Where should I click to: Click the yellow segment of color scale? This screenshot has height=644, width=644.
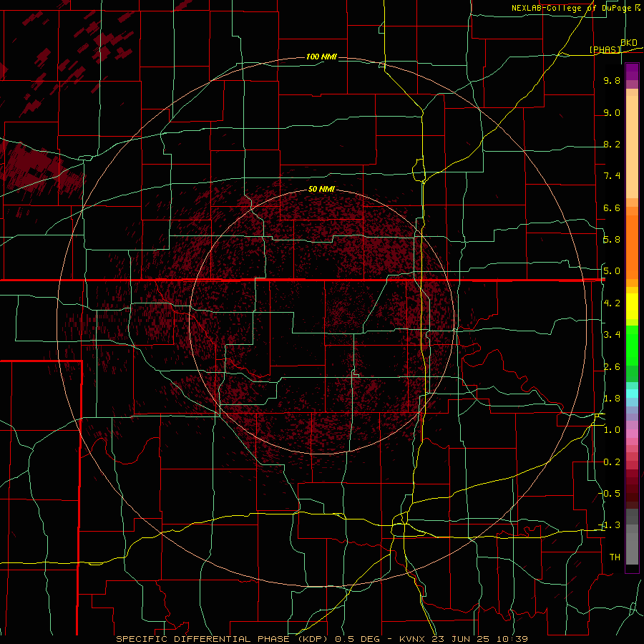(x=632, y=306)
